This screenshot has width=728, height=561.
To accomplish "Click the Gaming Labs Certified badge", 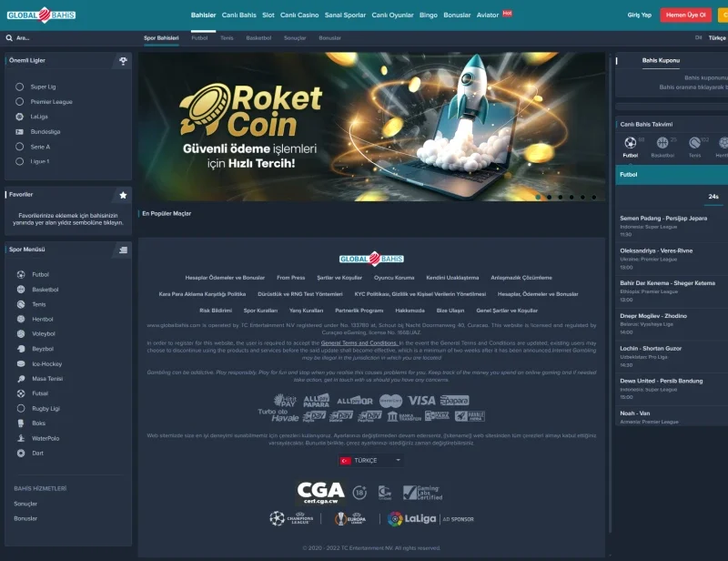I will pyautogui.click(x=422, y=492).
